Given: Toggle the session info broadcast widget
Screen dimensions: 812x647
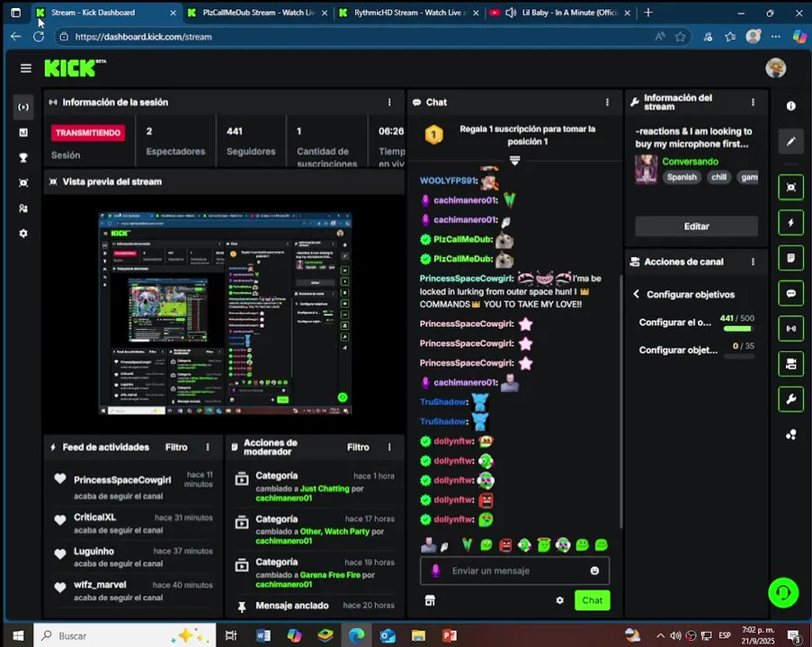Looking at the screenshot, I should click(790, 329).
